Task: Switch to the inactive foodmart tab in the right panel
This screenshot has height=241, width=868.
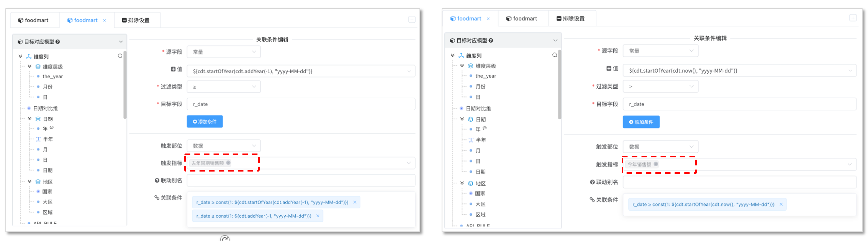Action: tap(521, 18)
